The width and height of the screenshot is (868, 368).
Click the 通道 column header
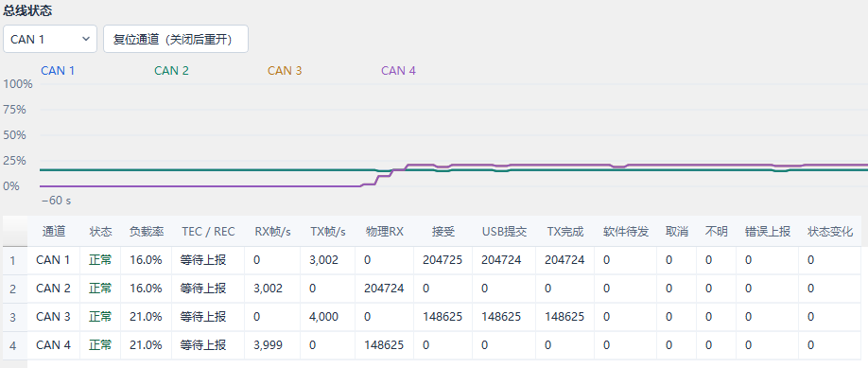[x=54, y=231]
